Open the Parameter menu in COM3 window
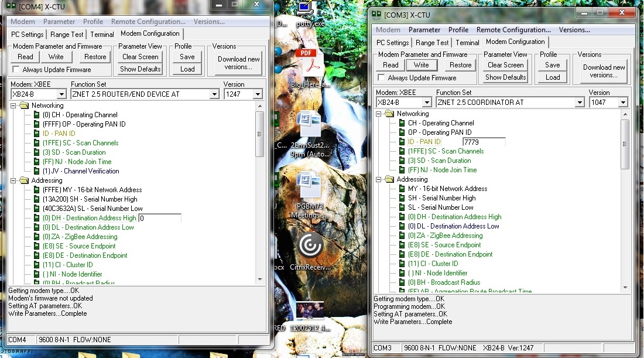This screenshot has height=358, width=644. point(424,30)
